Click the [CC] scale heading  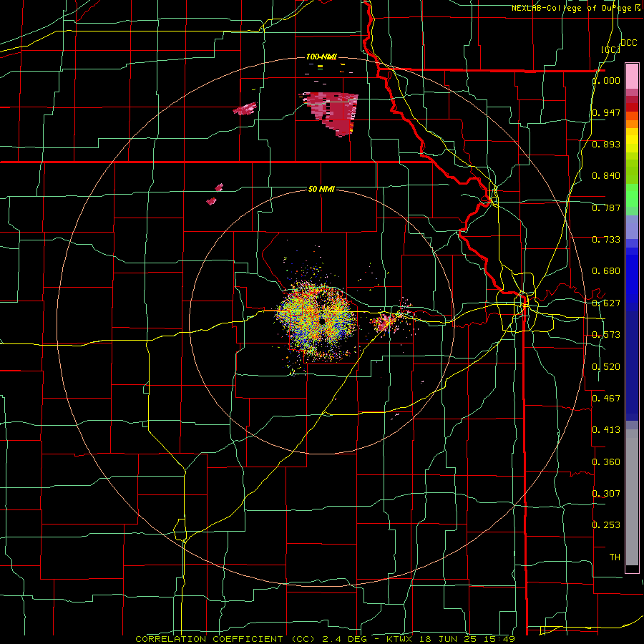pyautogui.click(x=610, y=49)
